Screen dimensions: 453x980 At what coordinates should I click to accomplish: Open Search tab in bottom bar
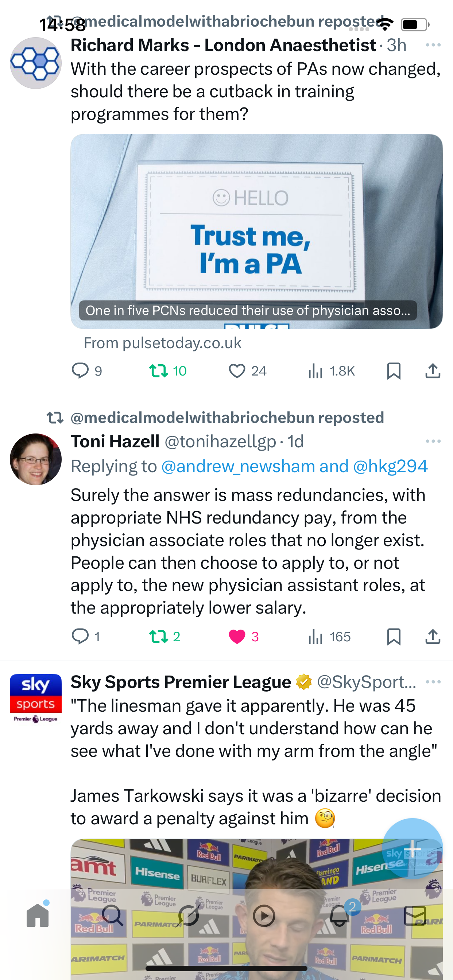tap(113, 915)
